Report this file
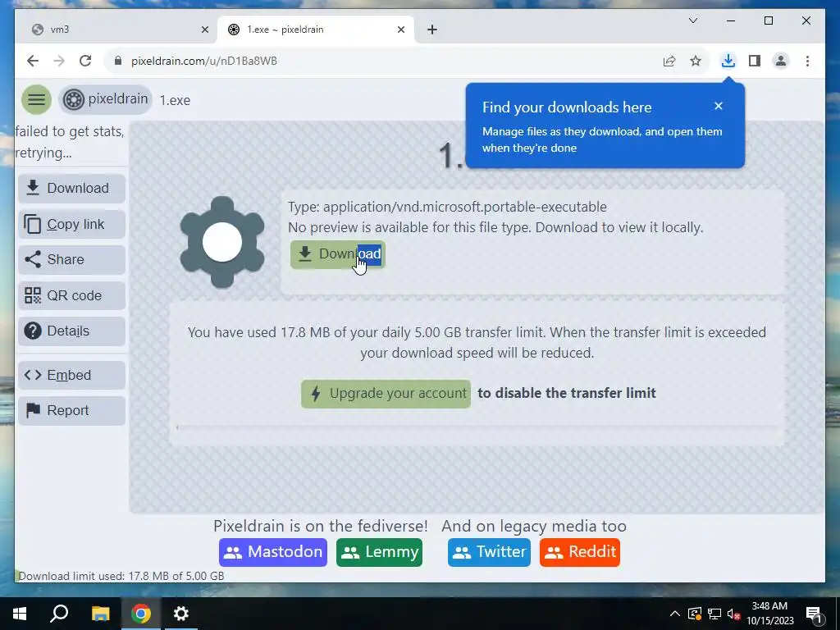The width and height of the screenshot is (840, 630). [x=72, y=410]
